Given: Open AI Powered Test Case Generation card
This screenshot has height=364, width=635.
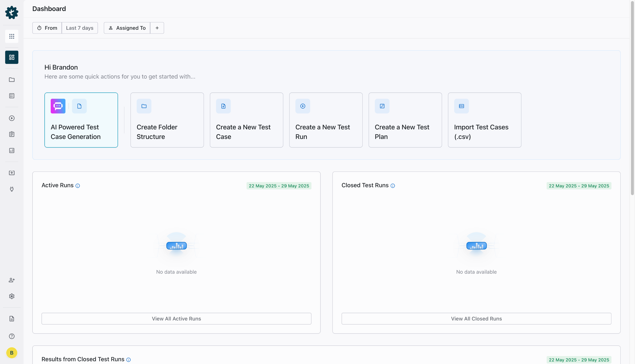Looking at the screenshot, I should pyautogui.click(x=81, y=120).
